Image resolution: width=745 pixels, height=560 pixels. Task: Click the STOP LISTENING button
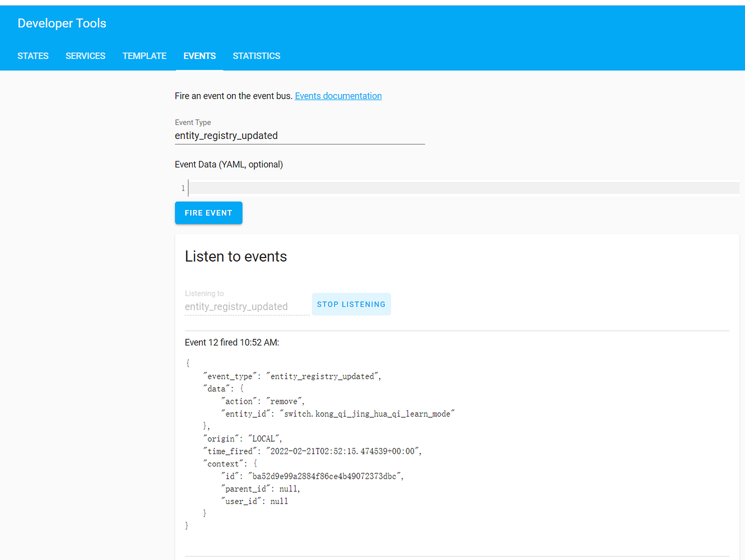click(x=351, y=304)
